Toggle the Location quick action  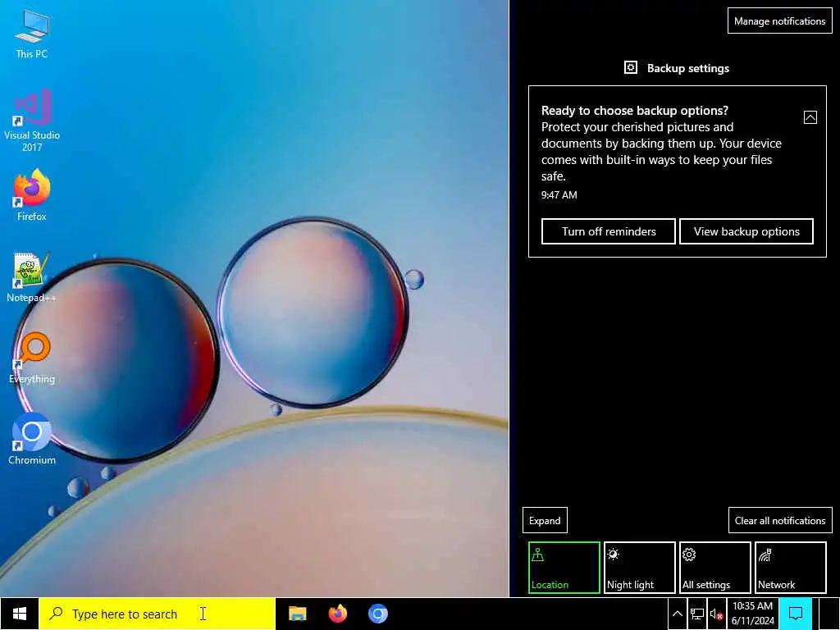564,568
